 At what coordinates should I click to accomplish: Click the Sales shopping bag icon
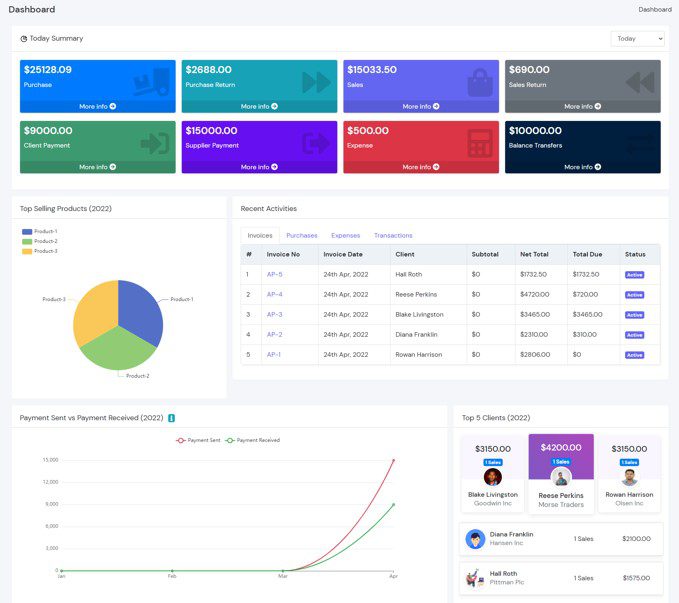coord(479,81)
